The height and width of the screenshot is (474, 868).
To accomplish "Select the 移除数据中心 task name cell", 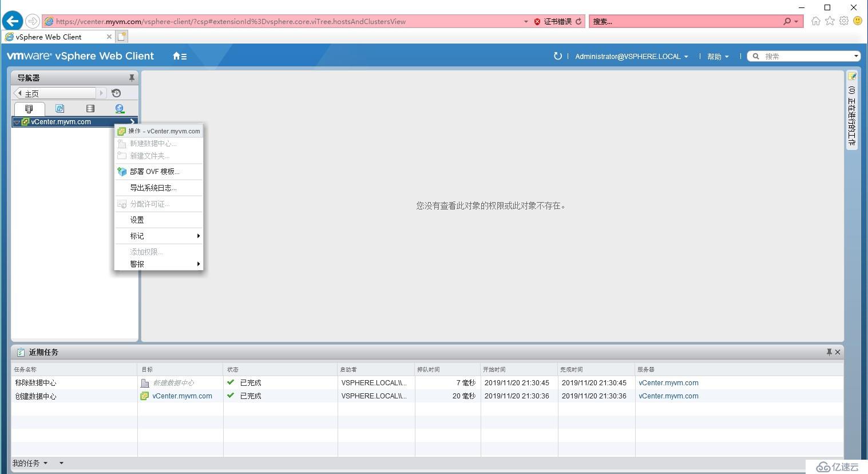I will [x=74, y=382].
